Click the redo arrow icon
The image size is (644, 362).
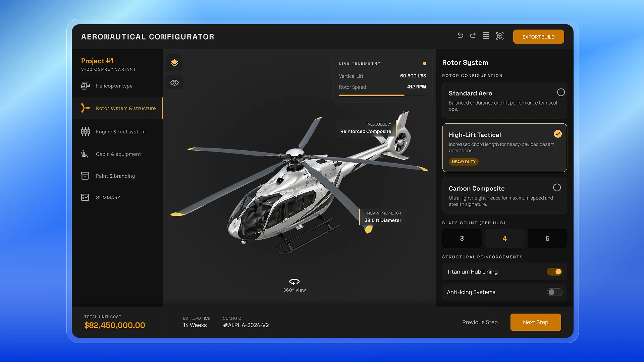pos(473,36)
